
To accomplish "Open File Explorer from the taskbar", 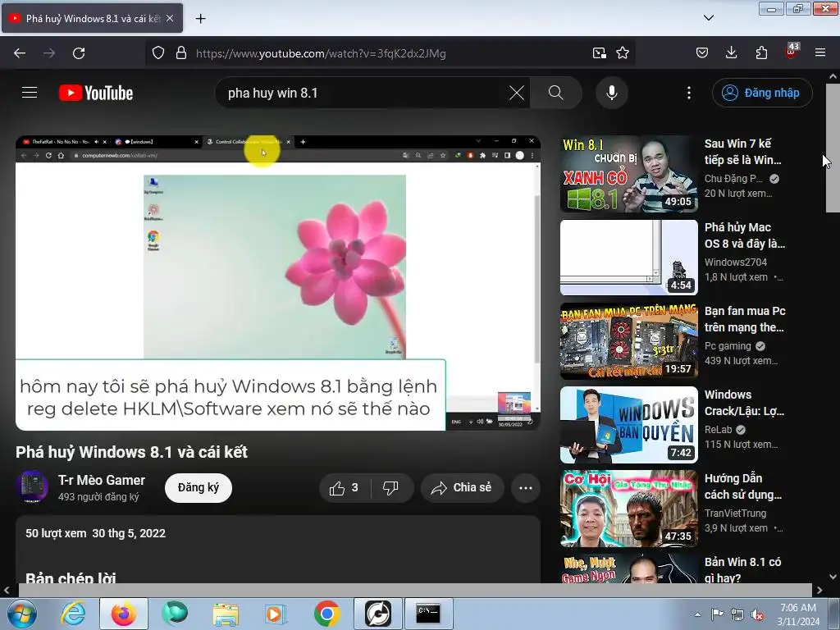I will coord(226,614).
